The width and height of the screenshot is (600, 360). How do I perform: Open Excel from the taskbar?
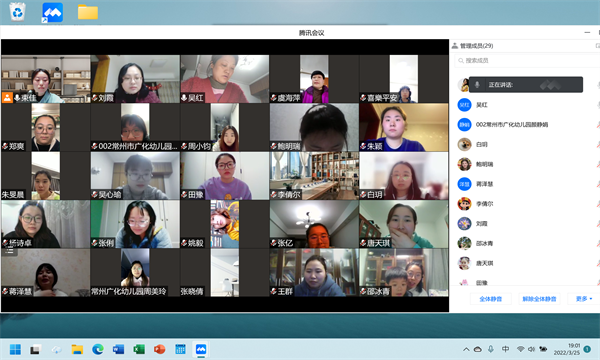pyautogui.click(x=139, y=349)
